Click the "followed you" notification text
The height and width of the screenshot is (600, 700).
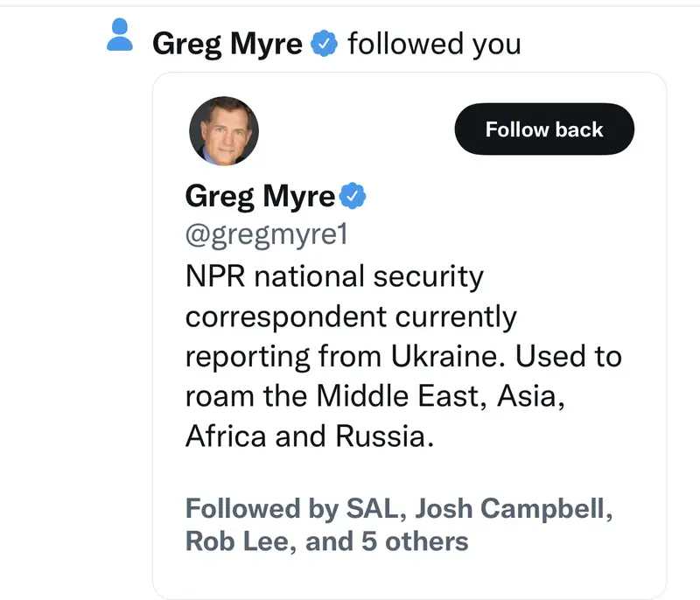[434, 44]
